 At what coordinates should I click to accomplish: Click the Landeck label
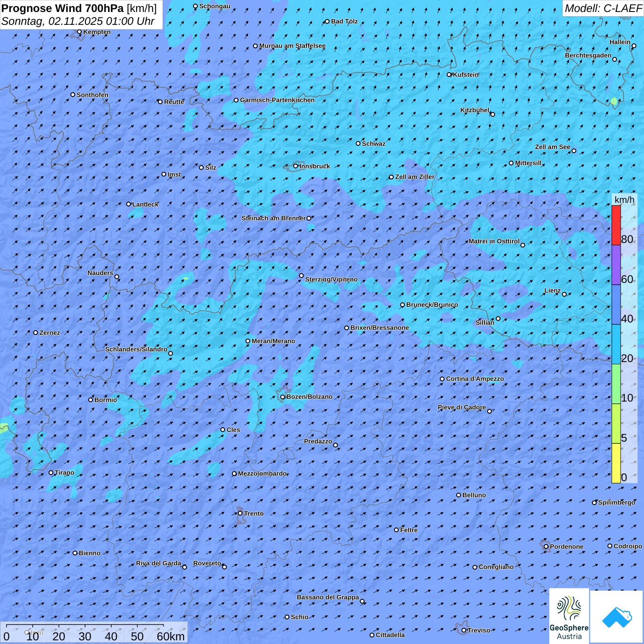click(x=145, y=204)
